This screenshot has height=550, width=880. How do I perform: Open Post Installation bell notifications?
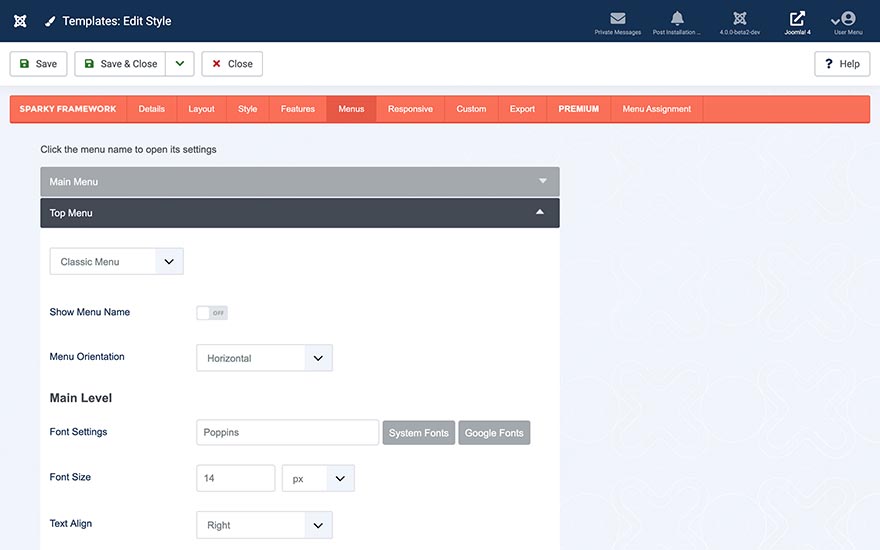pos(677,19)
